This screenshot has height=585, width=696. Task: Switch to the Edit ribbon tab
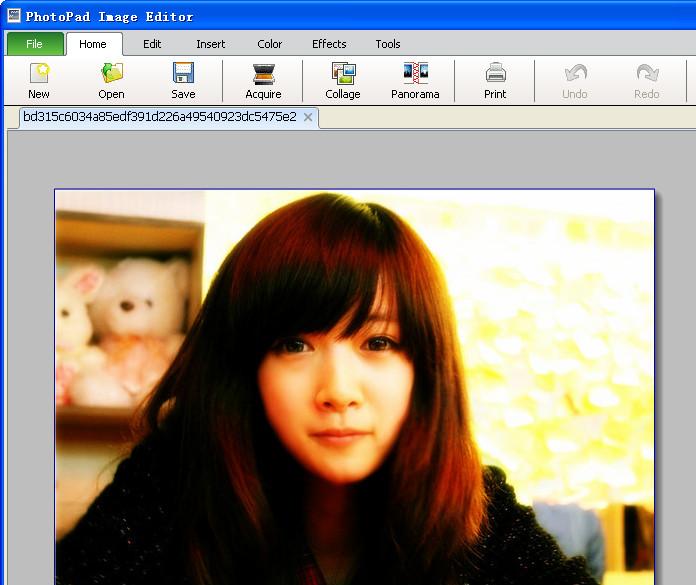[x=152, y=44]
